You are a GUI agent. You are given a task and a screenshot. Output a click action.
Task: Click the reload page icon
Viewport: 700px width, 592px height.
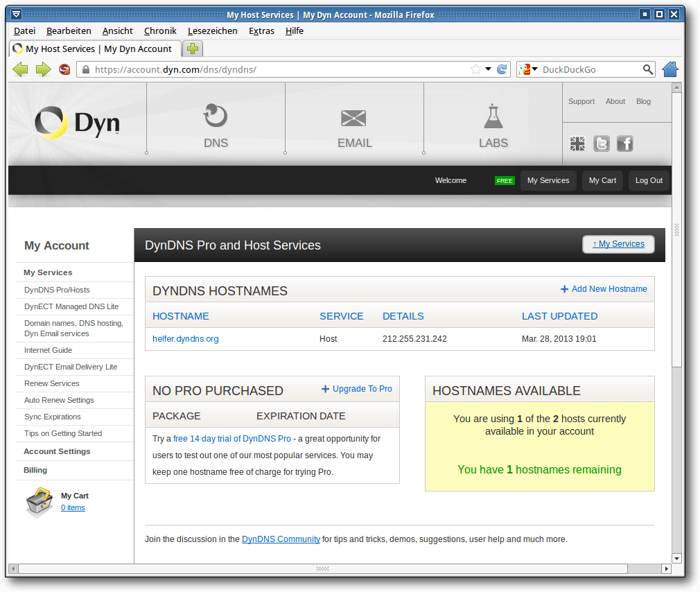[502, 69]
